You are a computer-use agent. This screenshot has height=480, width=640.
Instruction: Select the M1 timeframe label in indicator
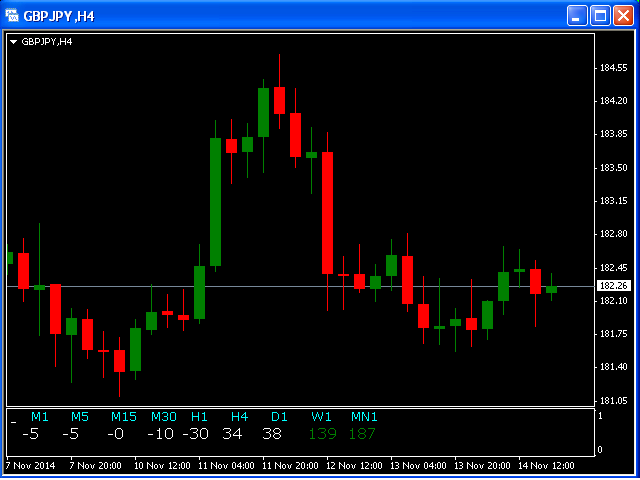pyautogui.click(x=39, y=416)
